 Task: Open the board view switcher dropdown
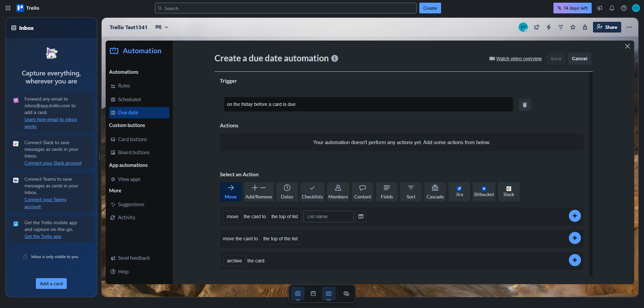[x=162, y=27]
